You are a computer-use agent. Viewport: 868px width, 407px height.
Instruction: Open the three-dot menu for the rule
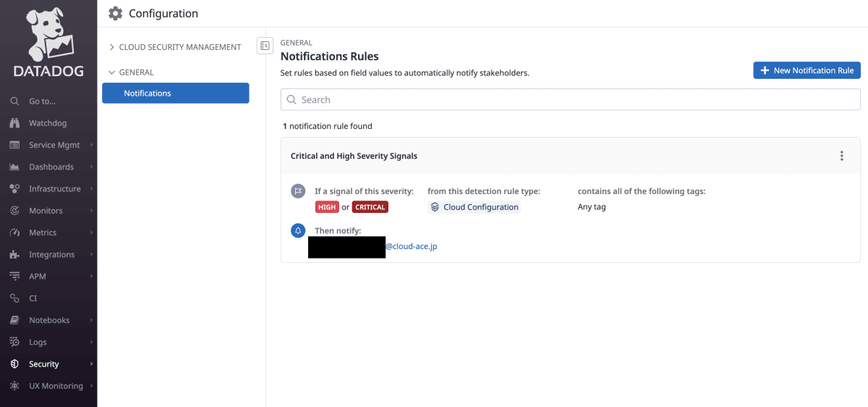coord(842,156)
